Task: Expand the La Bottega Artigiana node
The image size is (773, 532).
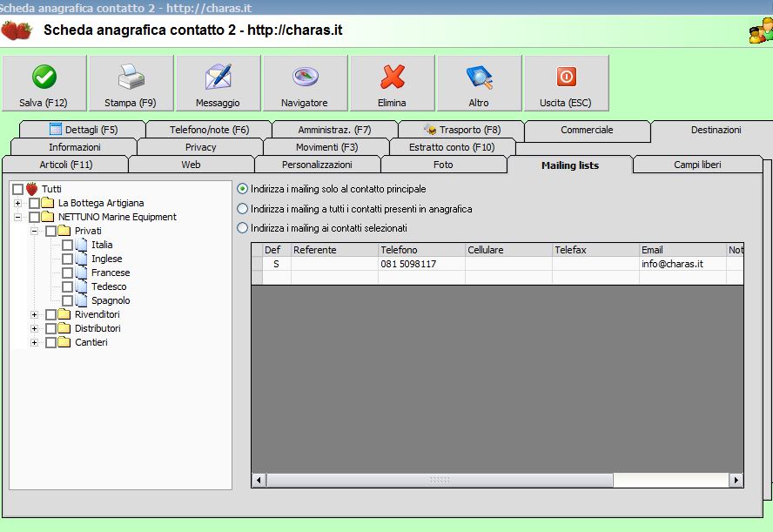Action: pyautogui.click(x=17, y=203)
